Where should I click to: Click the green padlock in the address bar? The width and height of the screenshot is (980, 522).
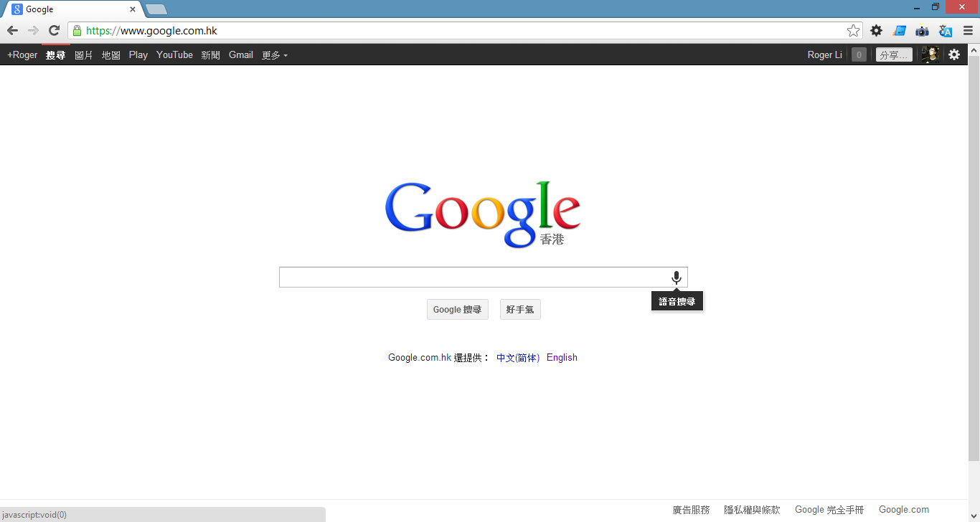pos(77,31)
